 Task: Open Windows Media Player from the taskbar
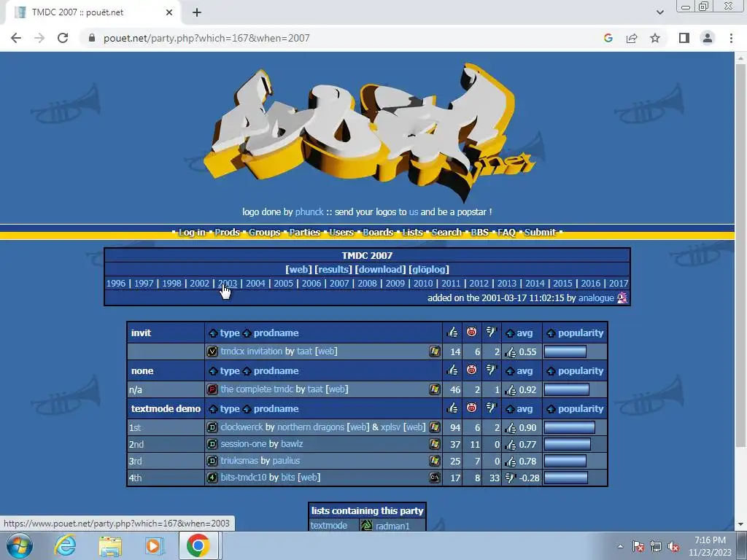coord(154,545)
